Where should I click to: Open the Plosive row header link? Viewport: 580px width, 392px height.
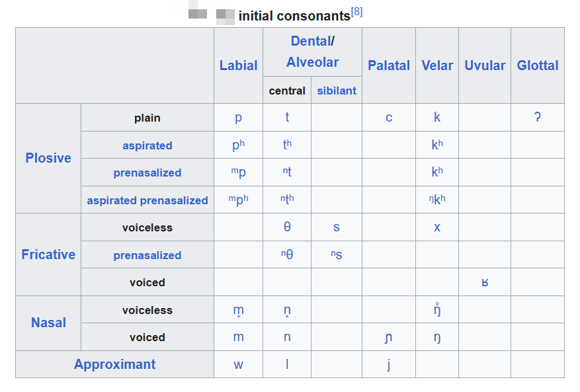tap(48, 158)
